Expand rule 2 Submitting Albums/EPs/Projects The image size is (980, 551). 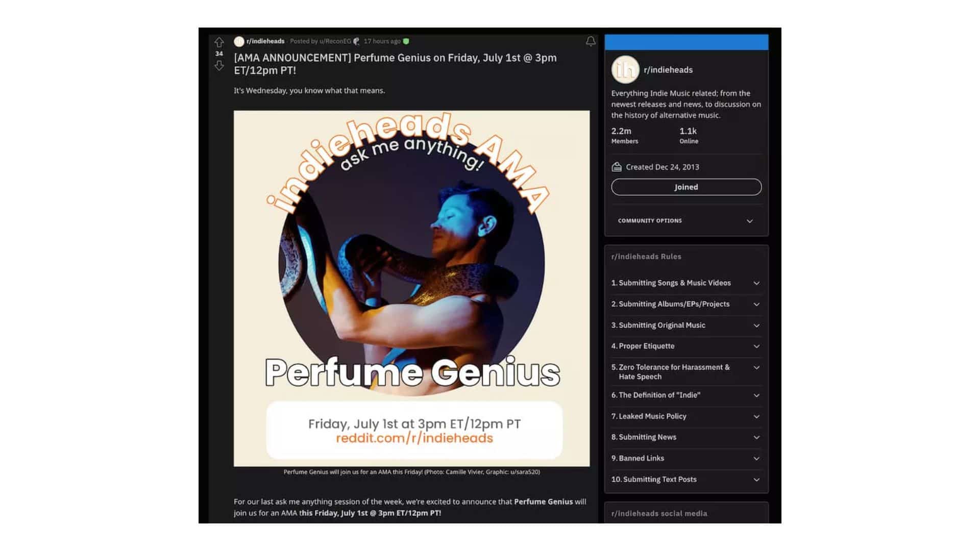[687, 304]
